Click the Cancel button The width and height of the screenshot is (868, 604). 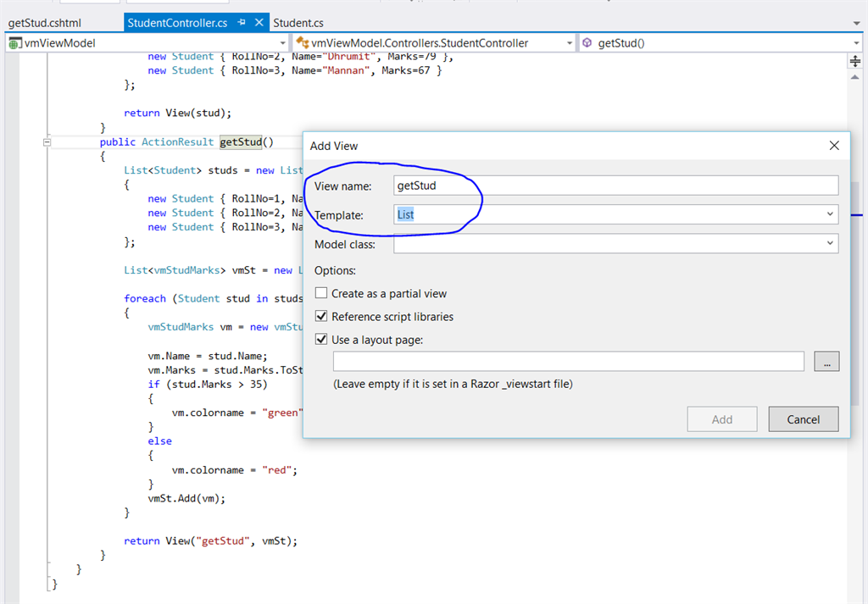click(x=803, y=419)
